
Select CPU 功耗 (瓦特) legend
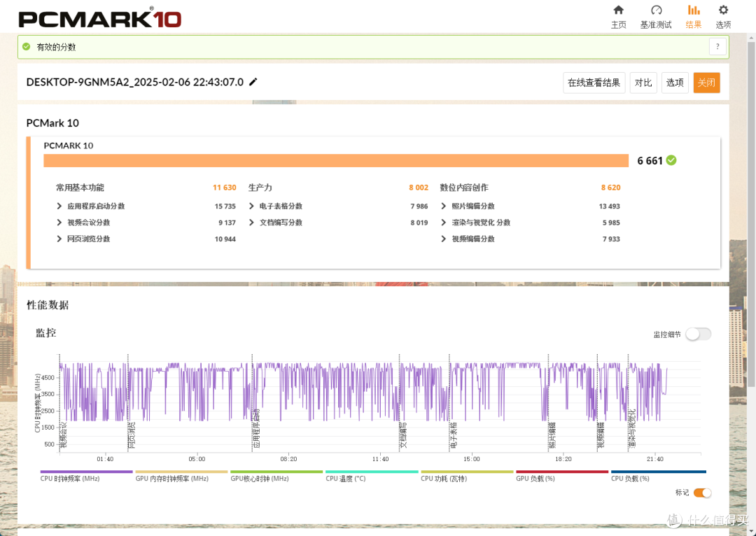(467, 476)
